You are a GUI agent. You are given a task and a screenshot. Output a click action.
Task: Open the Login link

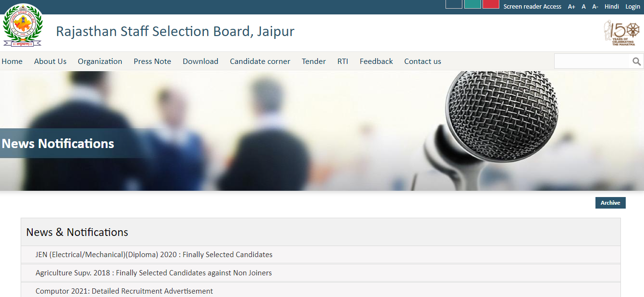click(x=632, y=7)
